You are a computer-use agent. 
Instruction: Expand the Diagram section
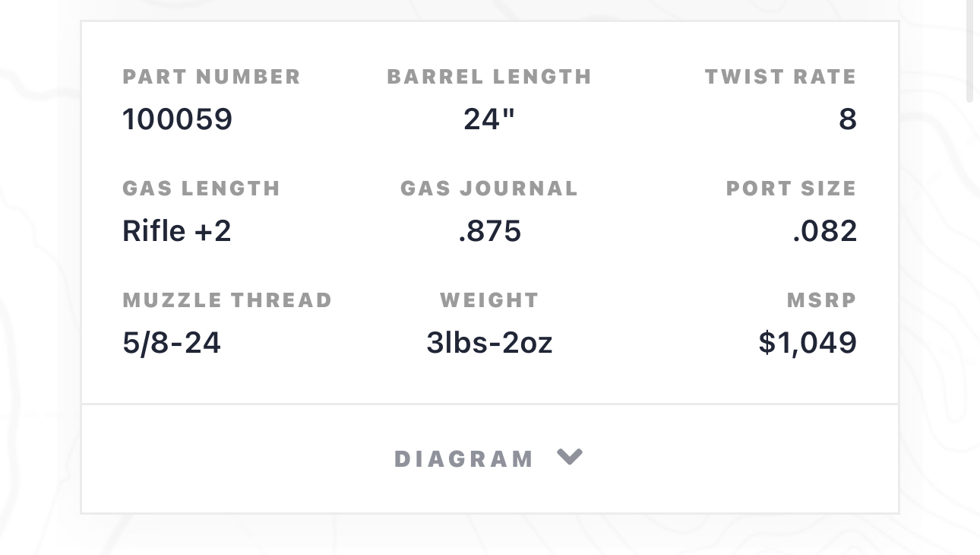(464, 459)
